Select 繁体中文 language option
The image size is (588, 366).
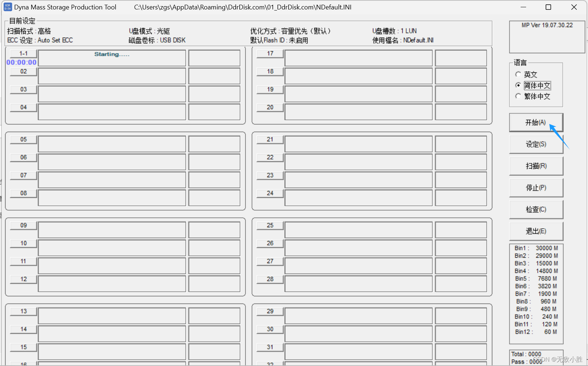pos(518,96)
